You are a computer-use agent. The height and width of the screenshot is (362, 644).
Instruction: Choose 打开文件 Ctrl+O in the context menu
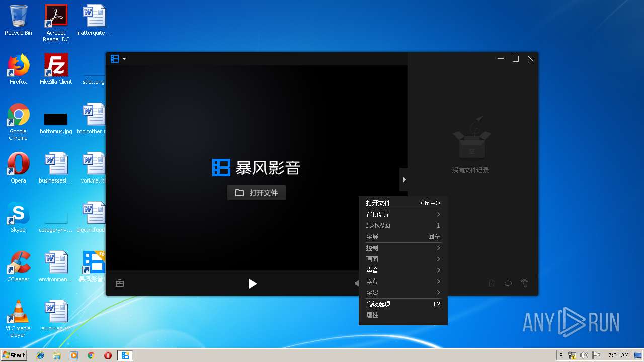click(x=403, y=203)
